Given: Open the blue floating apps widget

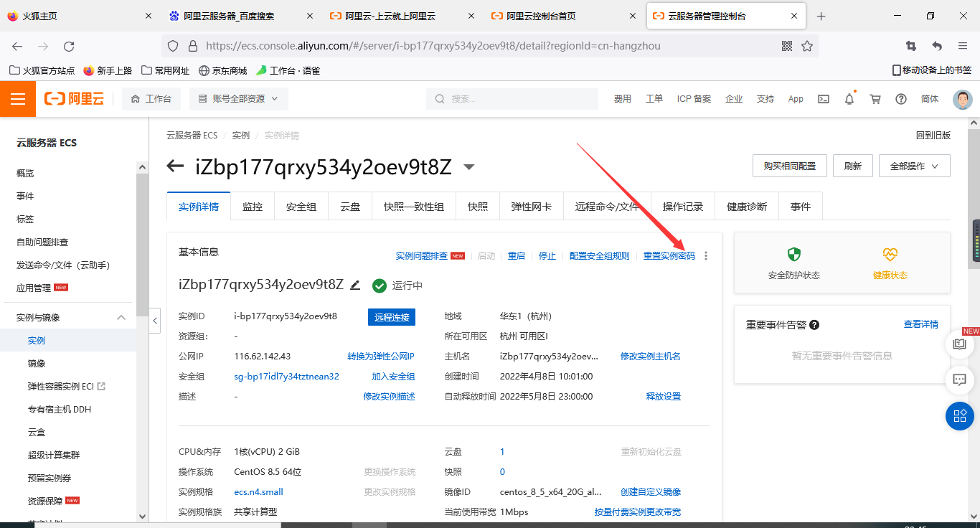Looking at the screenshot, I should point(960,415).
